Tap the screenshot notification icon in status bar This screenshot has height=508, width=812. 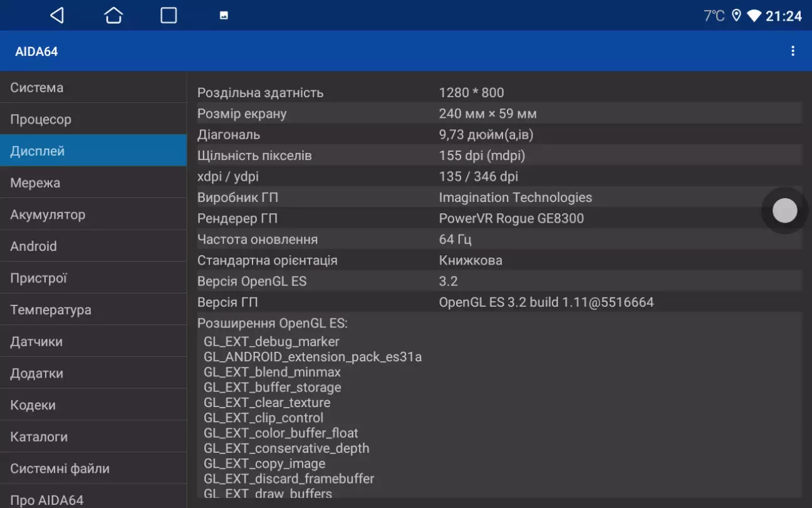tap(224, 16)
